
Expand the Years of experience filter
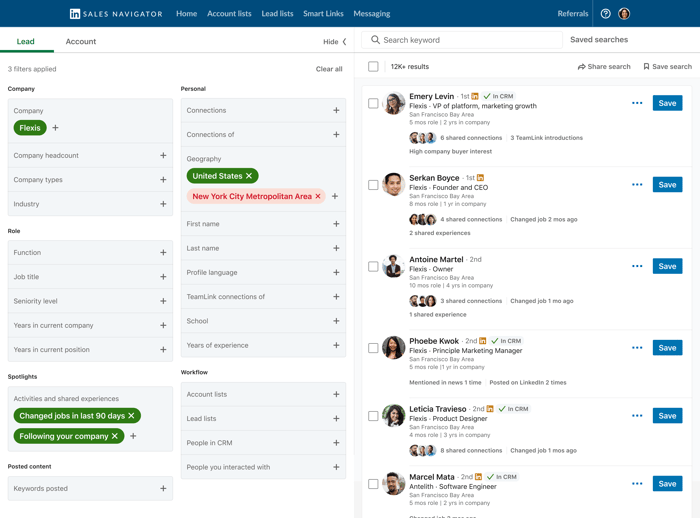click(x=336, y=346)
